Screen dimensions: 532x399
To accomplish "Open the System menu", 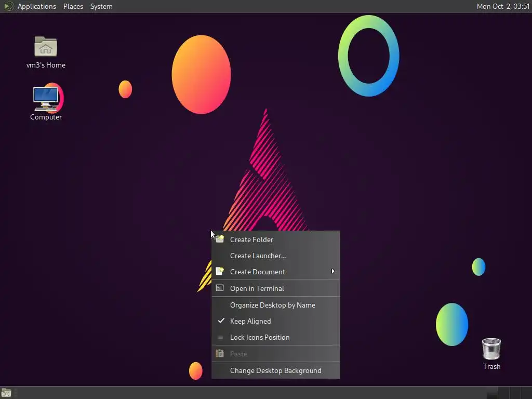I will tap(101, 6).
